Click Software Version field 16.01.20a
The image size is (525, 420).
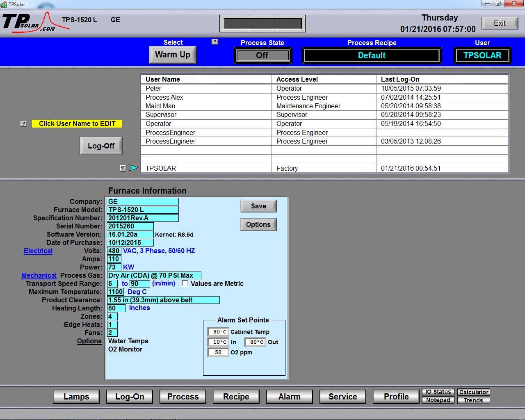pos(130,234)
